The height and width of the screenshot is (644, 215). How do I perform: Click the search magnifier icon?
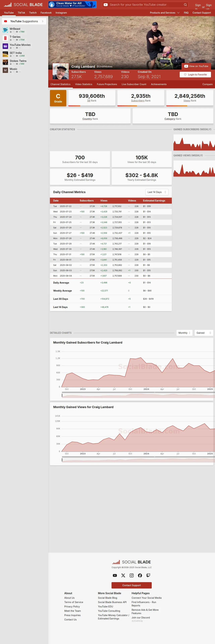(x=185, y=5)
